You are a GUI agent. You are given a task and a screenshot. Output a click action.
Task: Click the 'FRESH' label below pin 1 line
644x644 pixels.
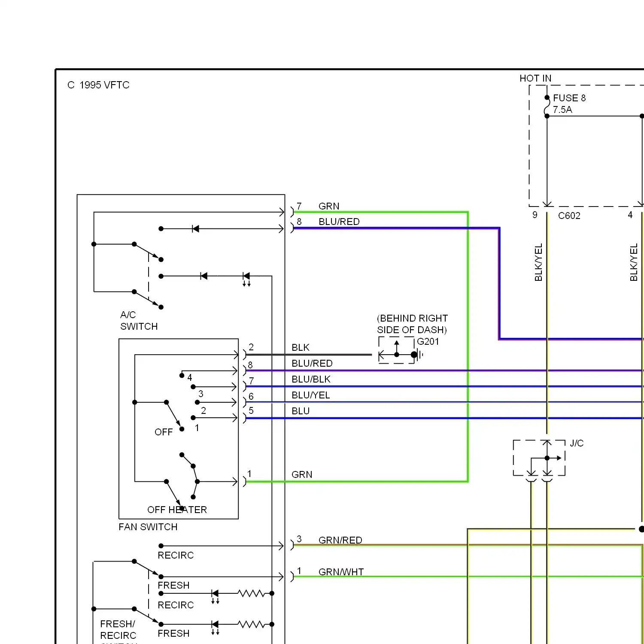(173, 585)
